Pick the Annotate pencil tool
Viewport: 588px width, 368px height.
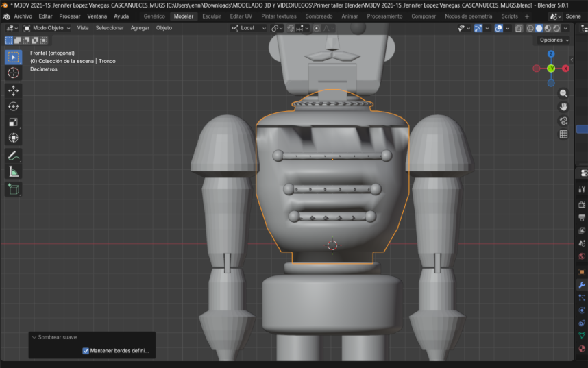point(13,156)
